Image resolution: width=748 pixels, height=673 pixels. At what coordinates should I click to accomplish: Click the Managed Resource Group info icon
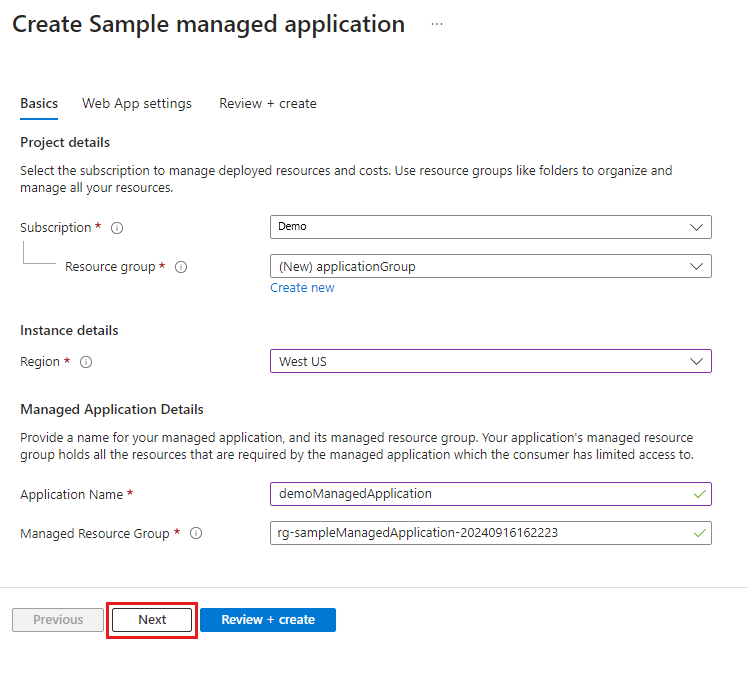[x=196, y=534]
